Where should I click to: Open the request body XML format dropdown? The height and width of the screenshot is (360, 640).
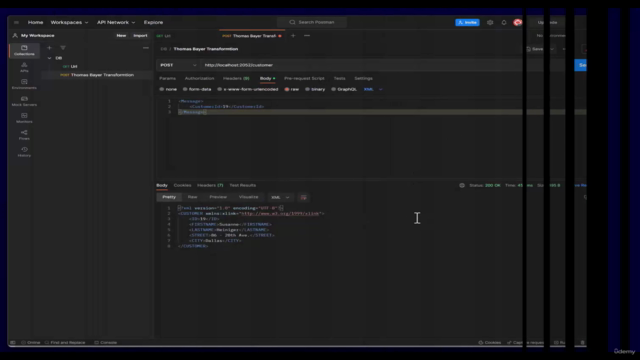coord(373,89)
